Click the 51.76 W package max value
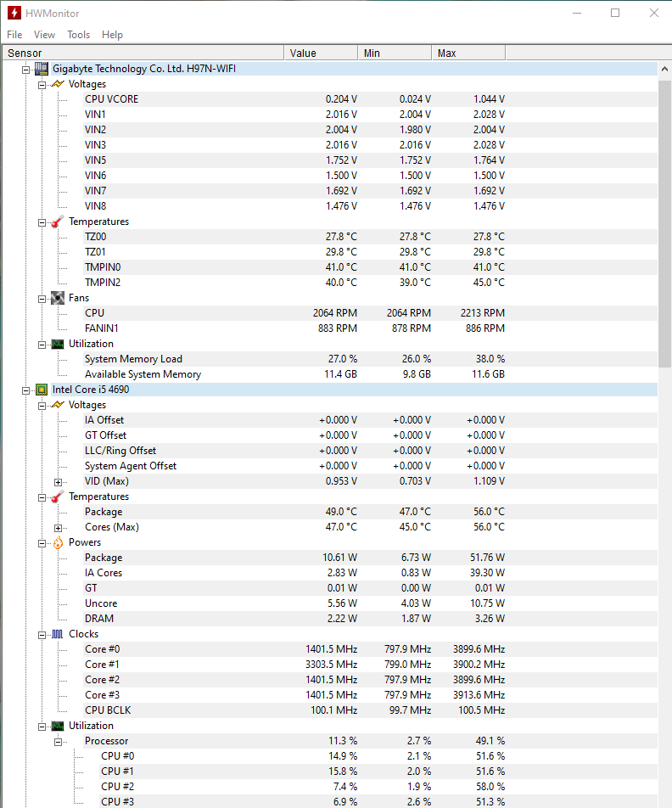Image resolution: width=672 pixels, height=808 pixels. point(487,558)
